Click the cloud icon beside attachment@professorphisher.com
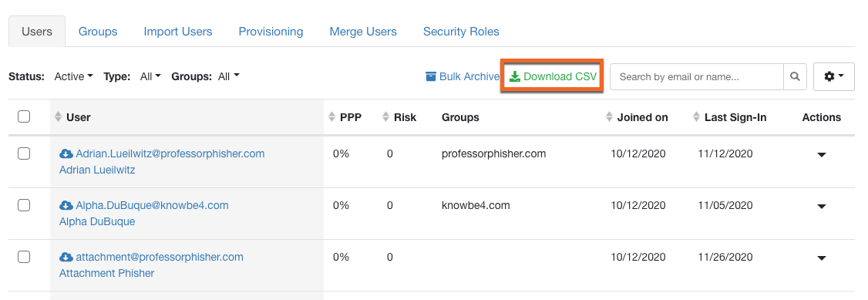This screenshot has height=300, width=868. (x=66, y=257)
